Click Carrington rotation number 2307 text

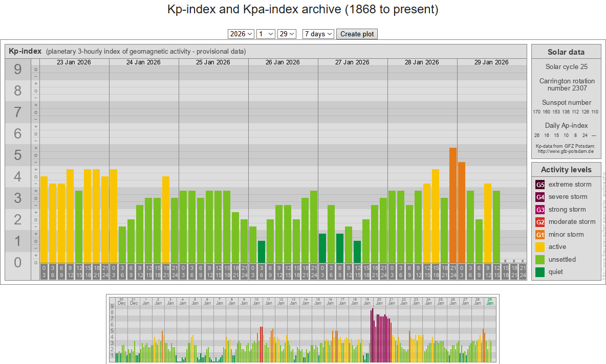coord(567,84)
